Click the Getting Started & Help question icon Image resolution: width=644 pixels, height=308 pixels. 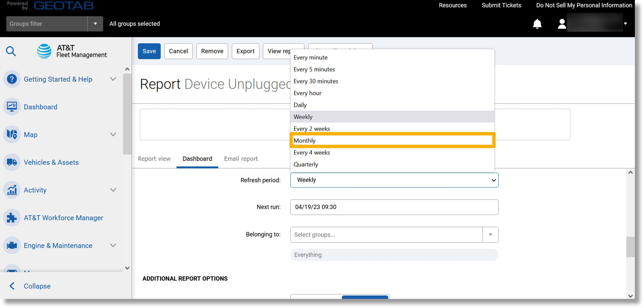12,79
